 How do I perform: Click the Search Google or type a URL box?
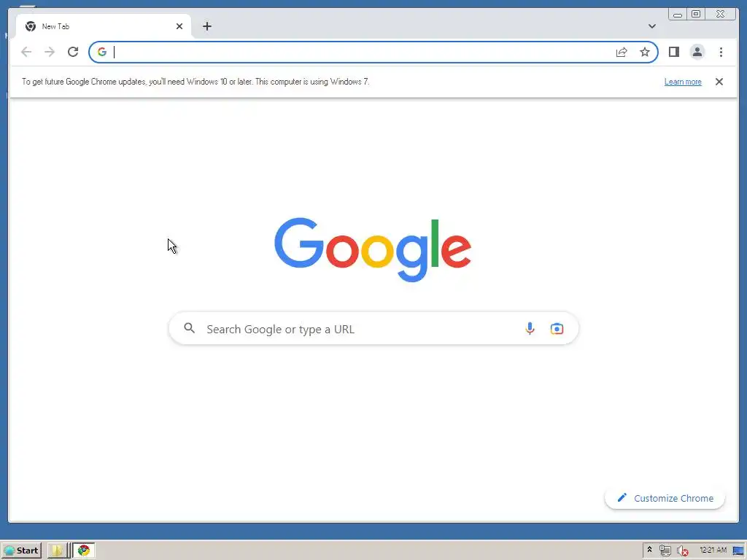[373, 329]
